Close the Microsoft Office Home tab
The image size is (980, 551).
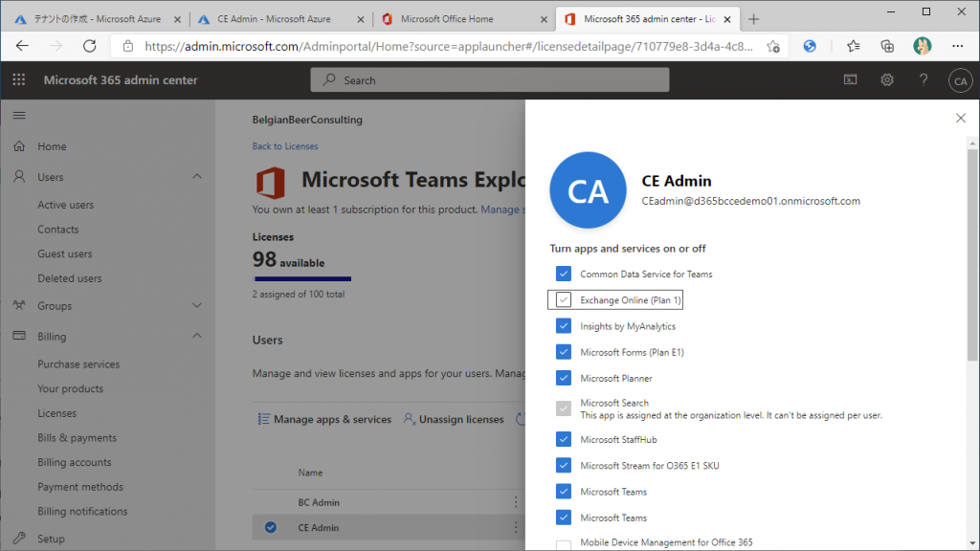(544, 19)
